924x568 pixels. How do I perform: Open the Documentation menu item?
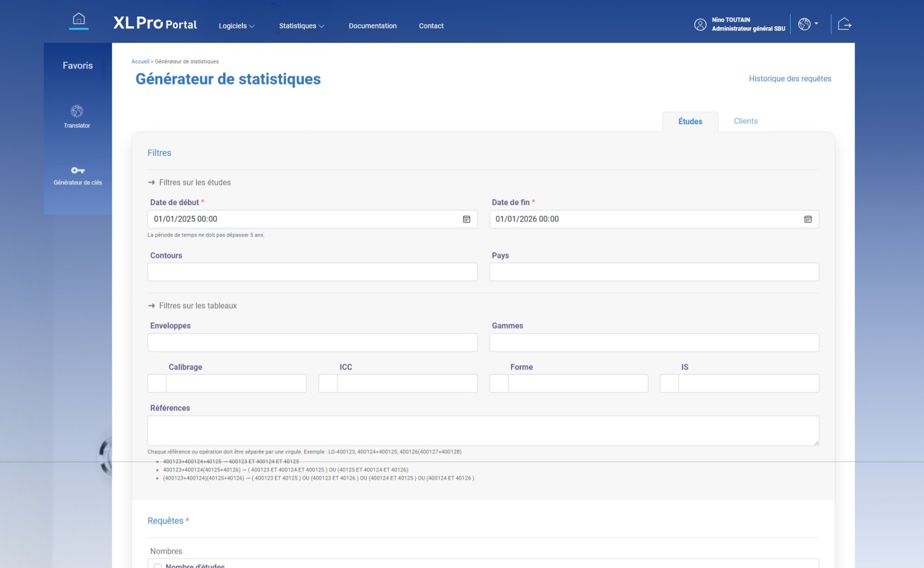(x=372, y=26)
